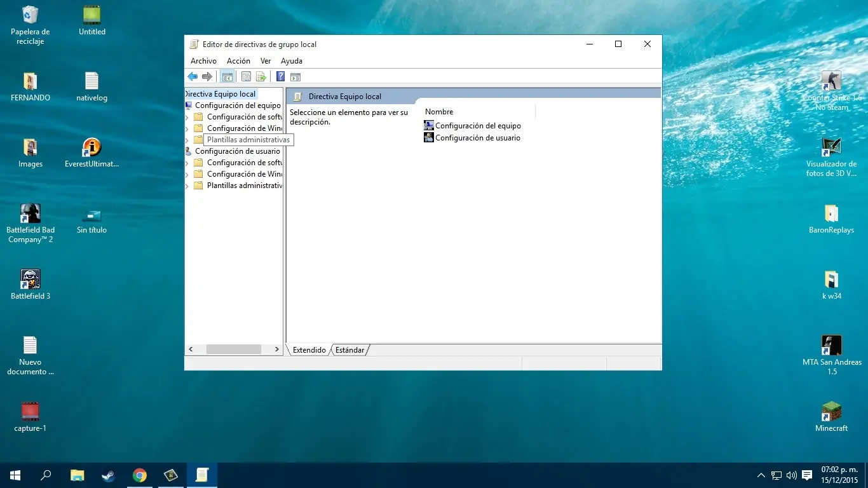Select Configuración de usuario in the tree
This screenshot has width=868, height=488.
click(x=238, y=151)
